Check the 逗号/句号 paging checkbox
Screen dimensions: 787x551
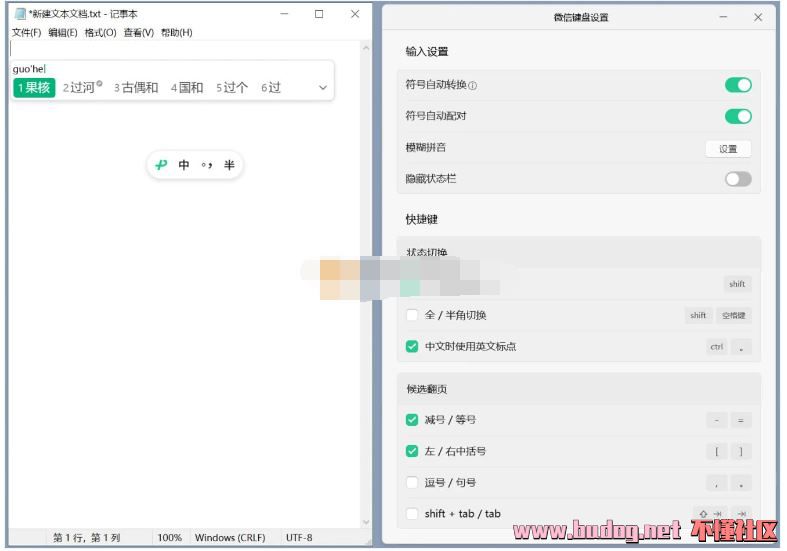[x=412, y=482]
